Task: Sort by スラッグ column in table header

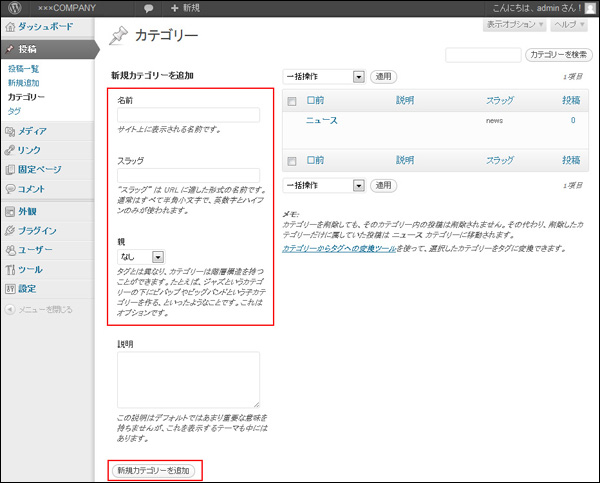Action: pos(500,101)
